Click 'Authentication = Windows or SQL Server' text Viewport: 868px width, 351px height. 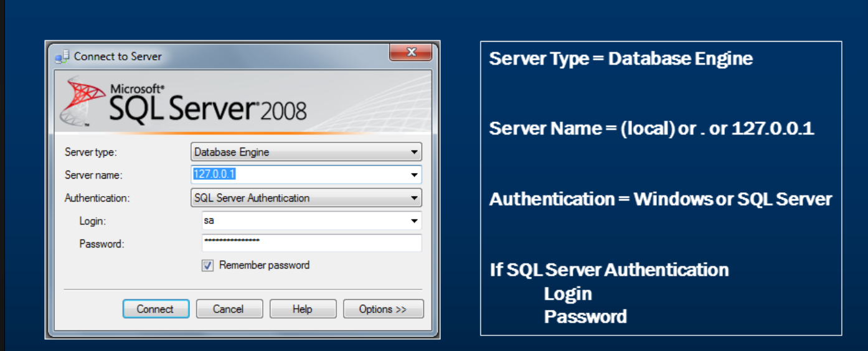pyautogui.click(x=661, y=199)
